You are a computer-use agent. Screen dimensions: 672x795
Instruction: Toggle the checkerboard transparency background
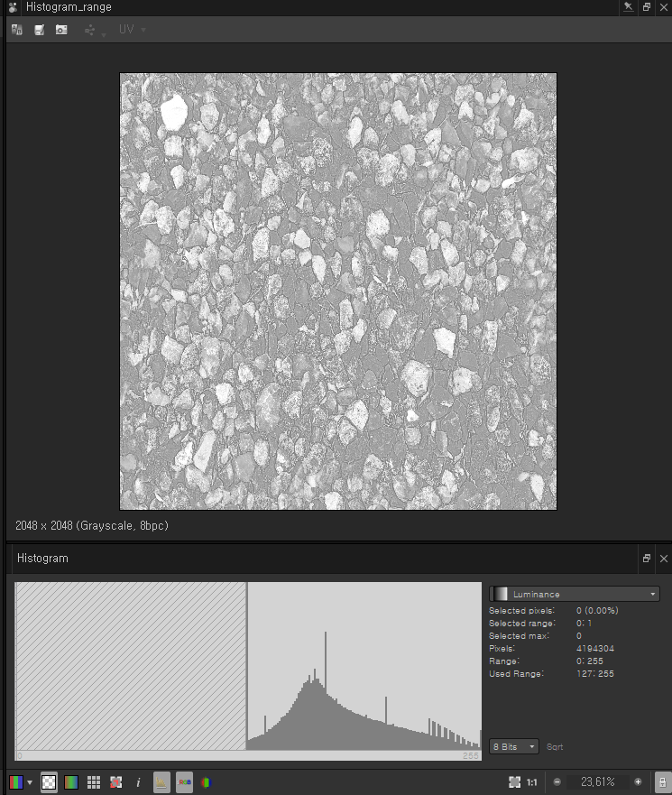pos(49,782)
